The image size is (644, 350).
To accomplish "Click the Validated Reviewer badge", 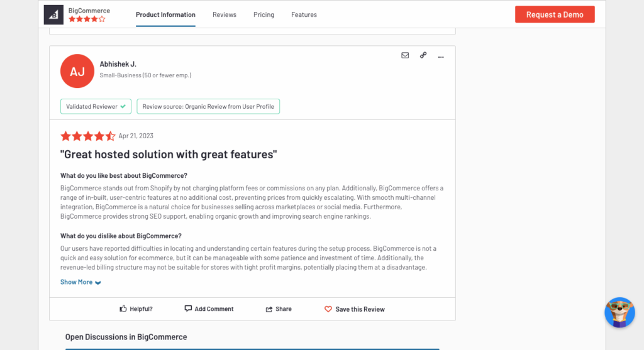I will tap(96, 106).
